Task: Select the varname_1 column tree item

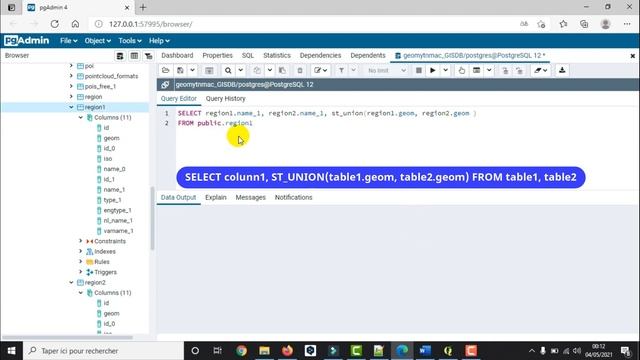Action: pos(118,231)
